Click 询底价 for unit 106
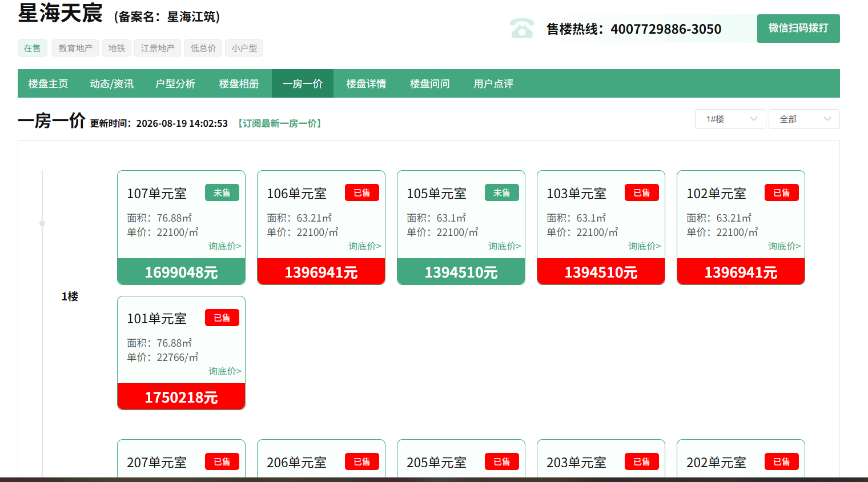Screen dimensions: 868x482 pos(365,246)
